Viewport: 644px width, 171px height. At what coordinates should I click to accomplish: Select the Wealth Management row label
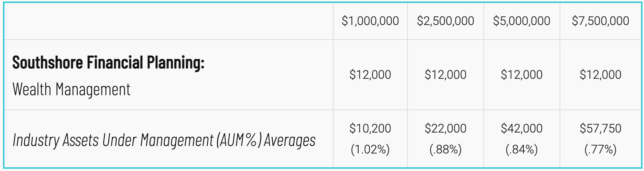[x=71, y=90]
